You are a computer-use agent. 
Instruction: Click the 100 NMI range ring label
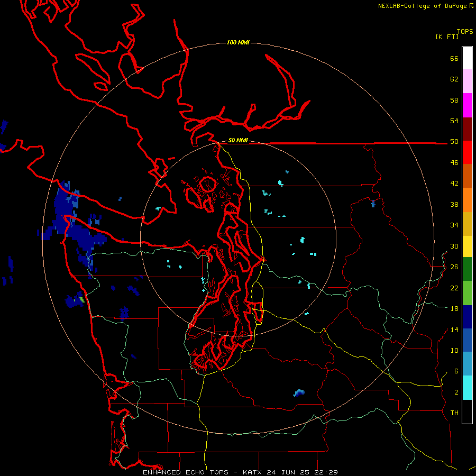pos(238,42)
